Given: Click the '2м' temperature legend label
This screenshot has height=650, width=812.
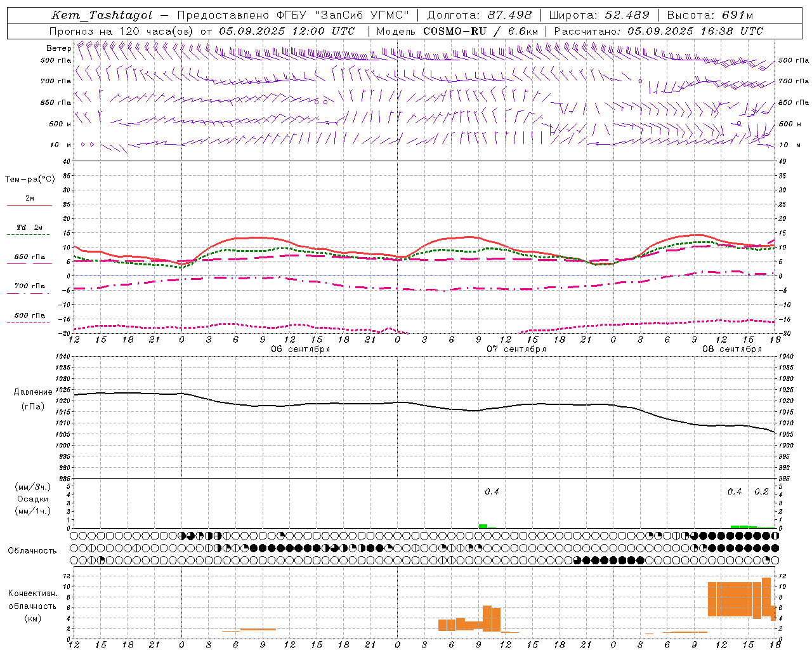Looking at the screenshot, I should [x=30, y=198].
